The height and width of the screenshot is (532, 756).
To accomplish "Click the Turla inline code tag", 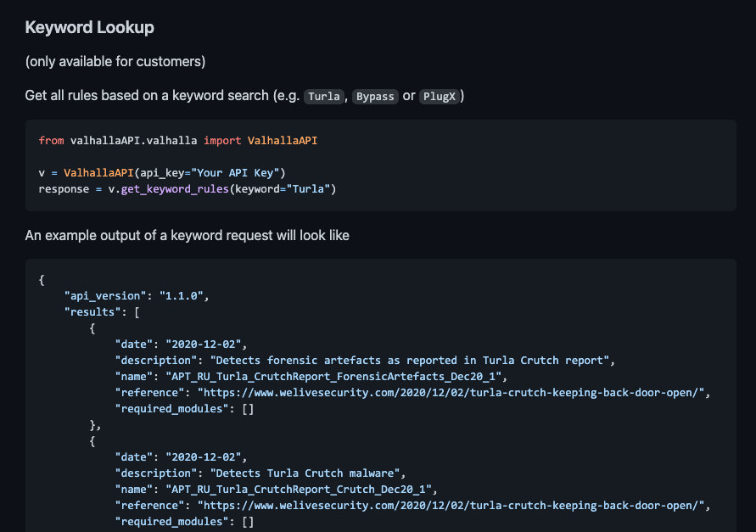I will click(324, 97).
